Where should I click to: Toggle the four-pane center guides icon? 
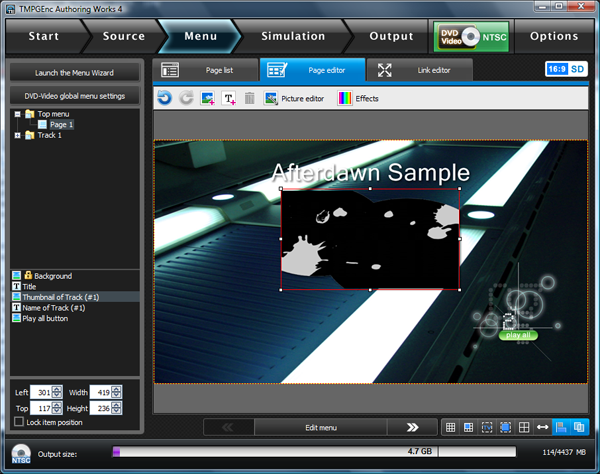pyautogui.click(x=524, y=427)
